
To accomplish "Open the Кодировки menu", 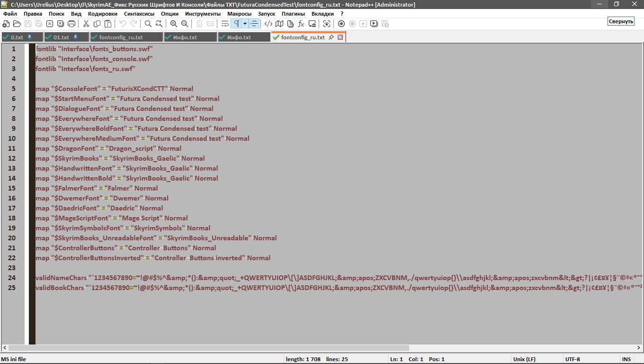I will click(x=103, y=14).
